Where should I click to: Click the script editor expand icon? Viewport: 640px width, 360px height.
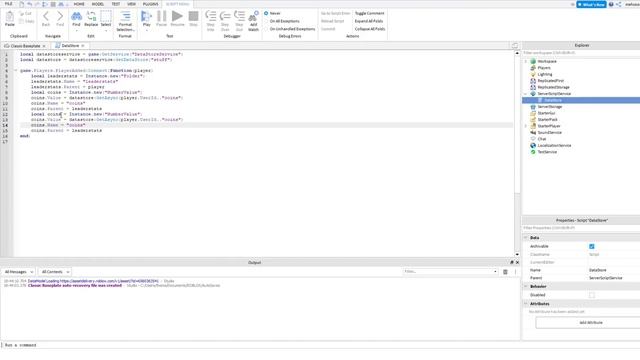[515, 46]
